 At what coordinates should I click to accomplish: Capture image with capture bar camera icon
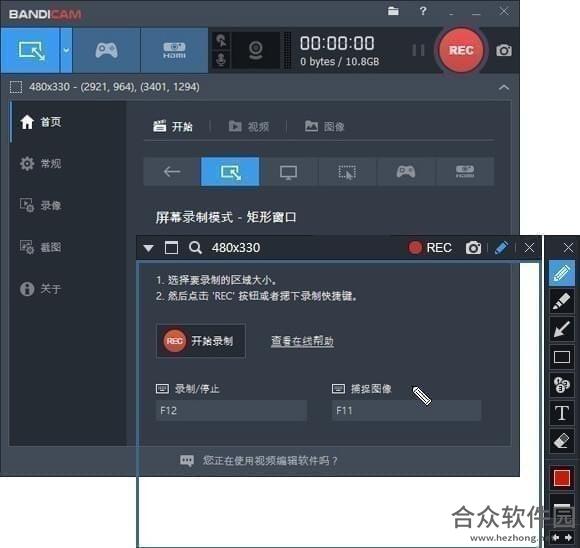[473, 248]
